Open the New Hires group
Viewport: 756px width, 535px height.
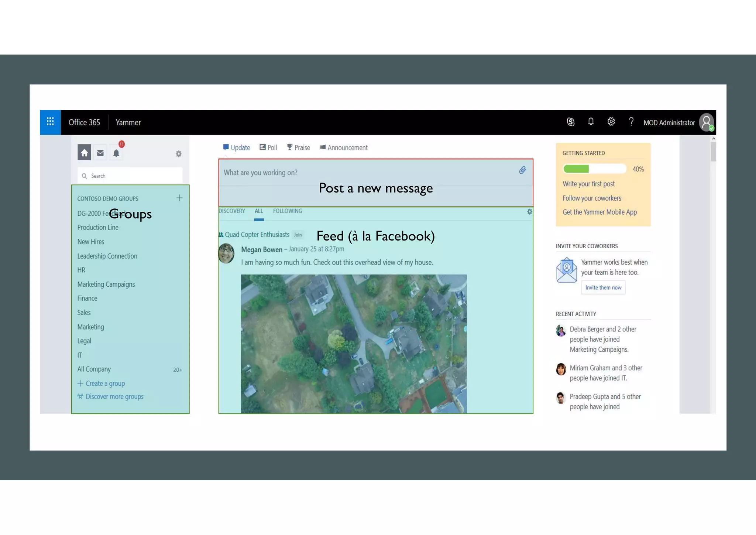pos(91,242)
